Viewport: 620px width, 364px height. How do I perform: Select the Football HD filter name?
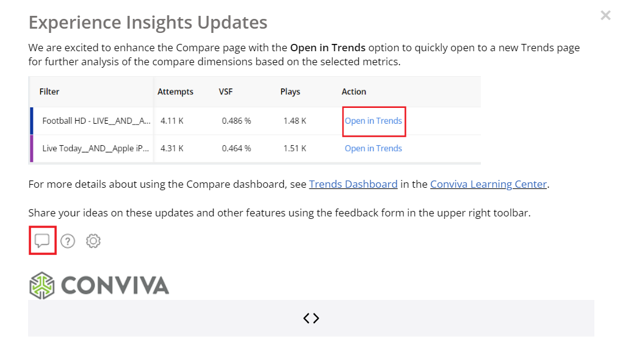(x=96, y=121)
